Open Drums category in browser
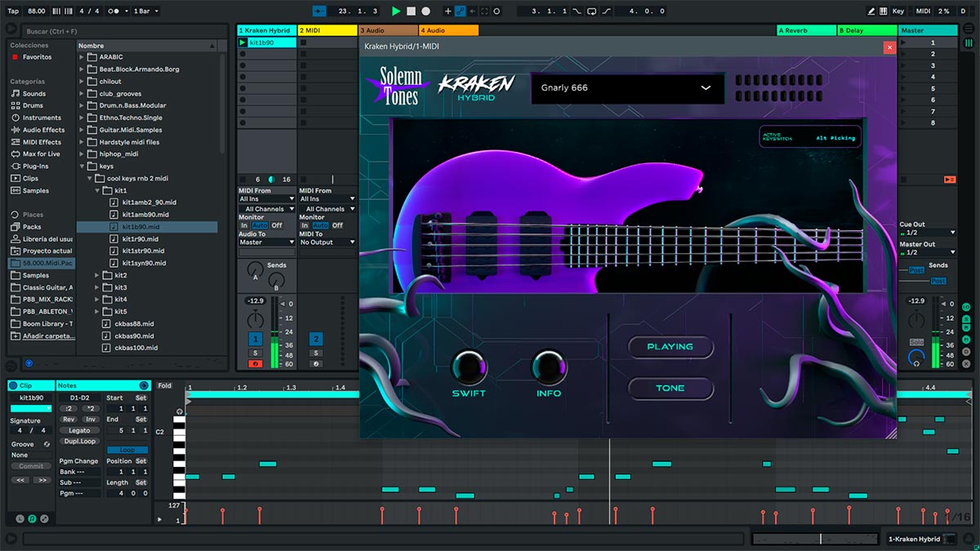Image resolution: width=980 pixels, height=551 pixels. [x=33, y=105]
